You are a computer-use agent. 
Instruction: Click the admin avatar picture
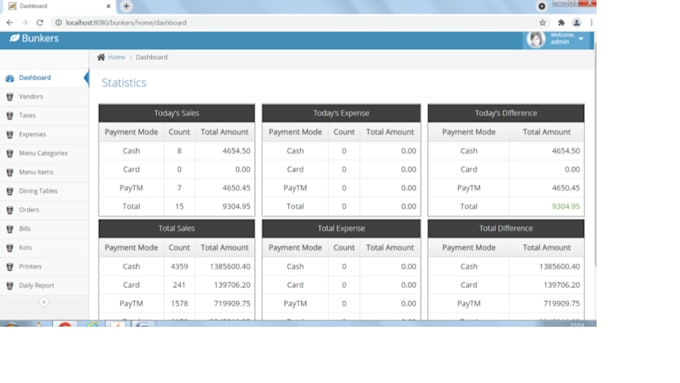536,39
